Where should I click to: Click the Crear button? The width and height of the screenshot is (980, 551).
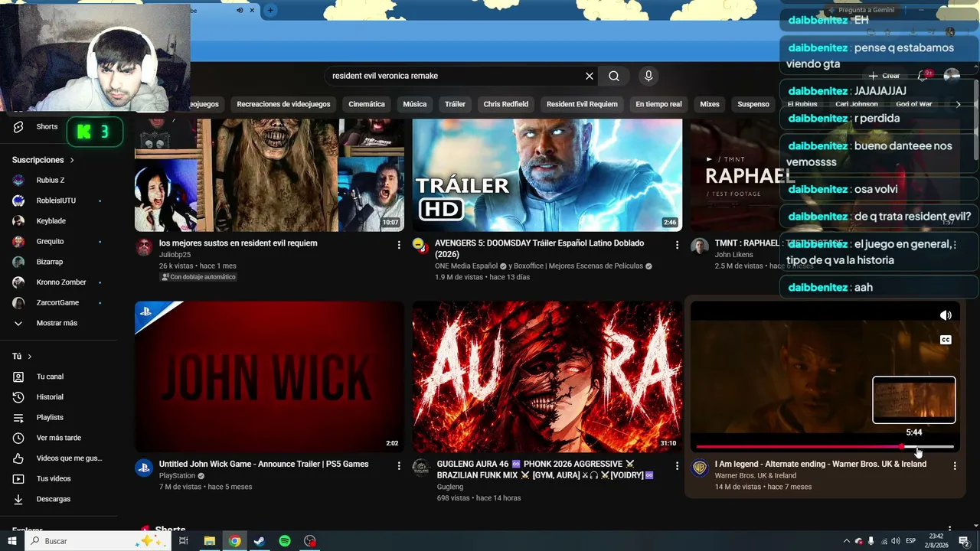(884, 76)
